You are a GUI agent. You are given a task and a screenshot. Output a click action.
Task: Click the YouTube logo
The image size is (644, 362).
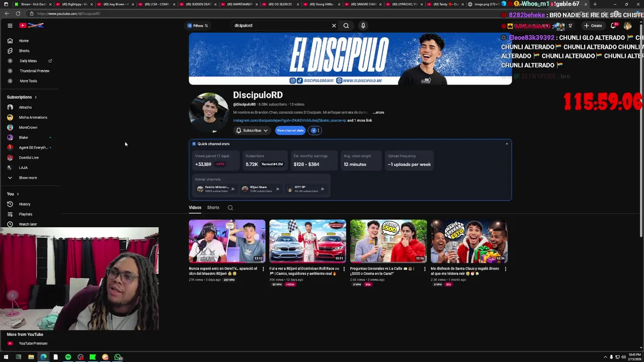pyautogui.click(x=32, y=26)
